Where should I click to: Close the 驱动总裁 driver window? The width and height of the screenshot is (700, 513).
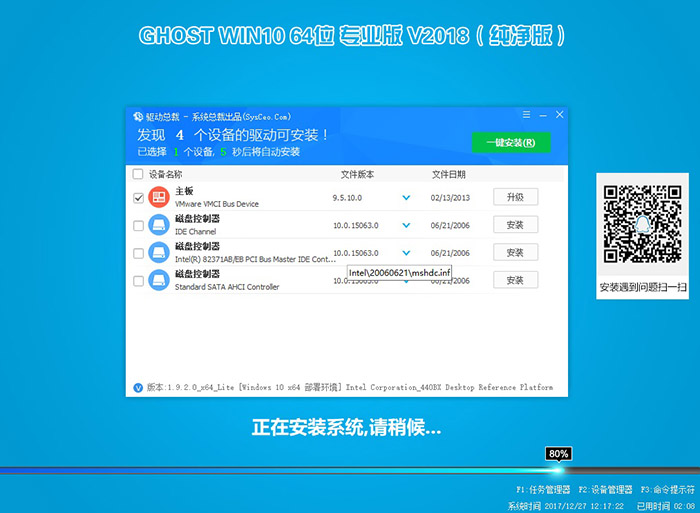559,115
